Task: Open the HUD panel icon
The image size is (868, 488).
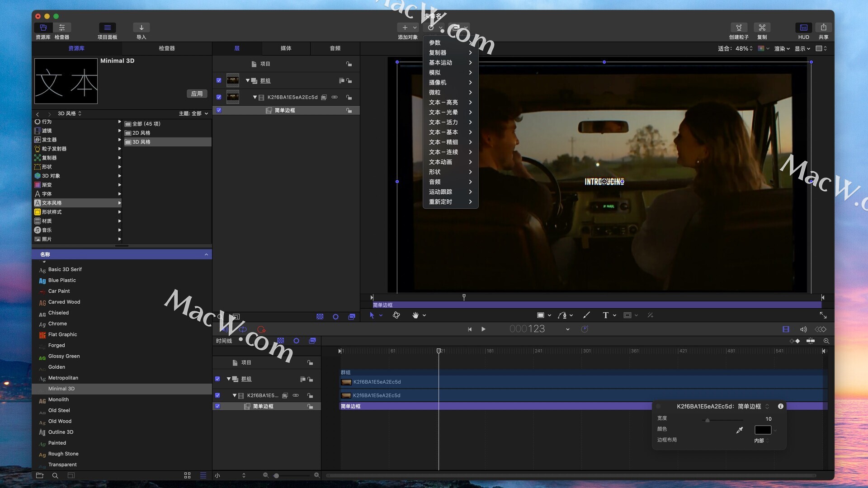Action: [x=803, y=28]
